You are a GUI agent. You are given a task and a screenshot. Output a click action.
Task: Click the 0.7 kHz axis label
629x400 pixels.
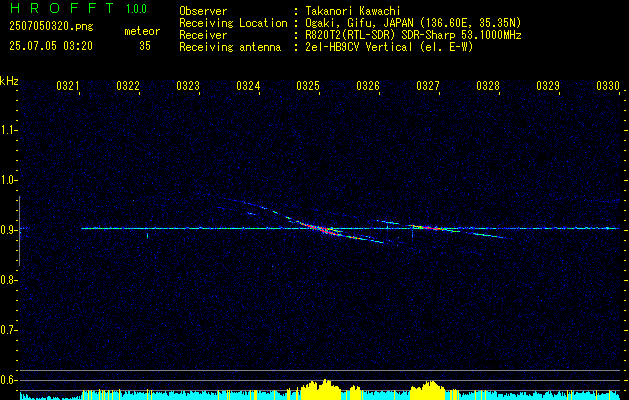[x=8, y=330]
